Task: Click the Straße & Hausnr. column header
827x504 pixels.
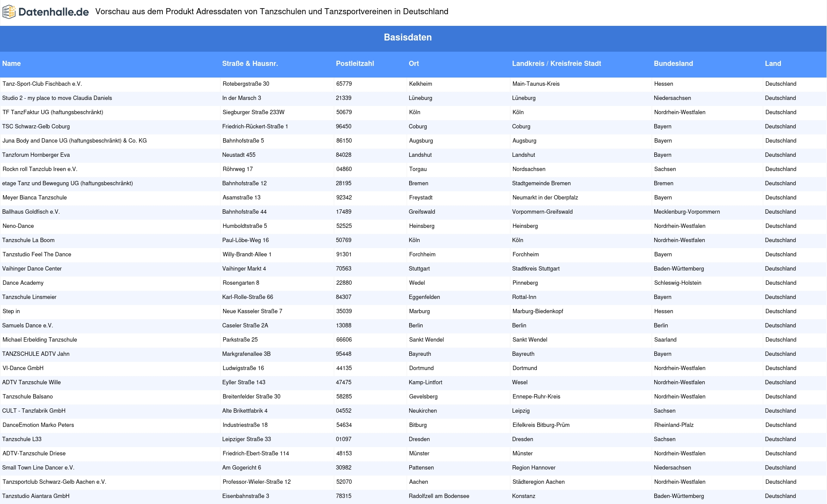Action: coord(250,63)
